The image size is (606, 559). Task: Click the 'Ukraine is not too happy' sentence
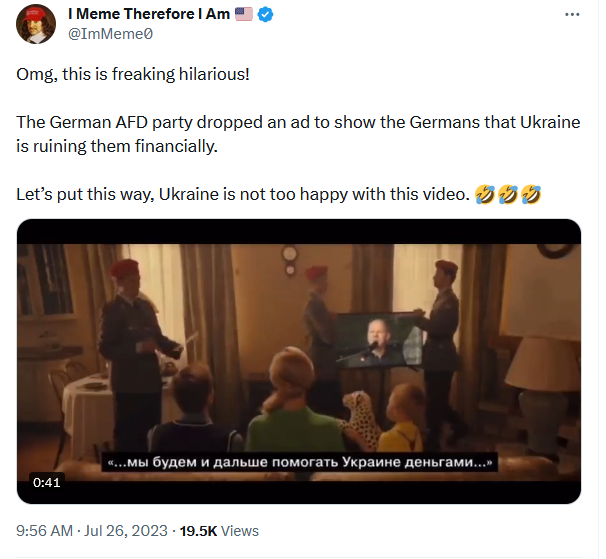(x=243, y=194)
